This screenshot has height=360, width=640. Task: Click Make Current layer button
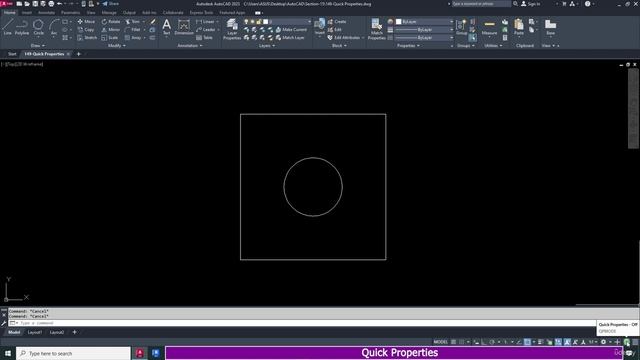(x=291, y=29)
